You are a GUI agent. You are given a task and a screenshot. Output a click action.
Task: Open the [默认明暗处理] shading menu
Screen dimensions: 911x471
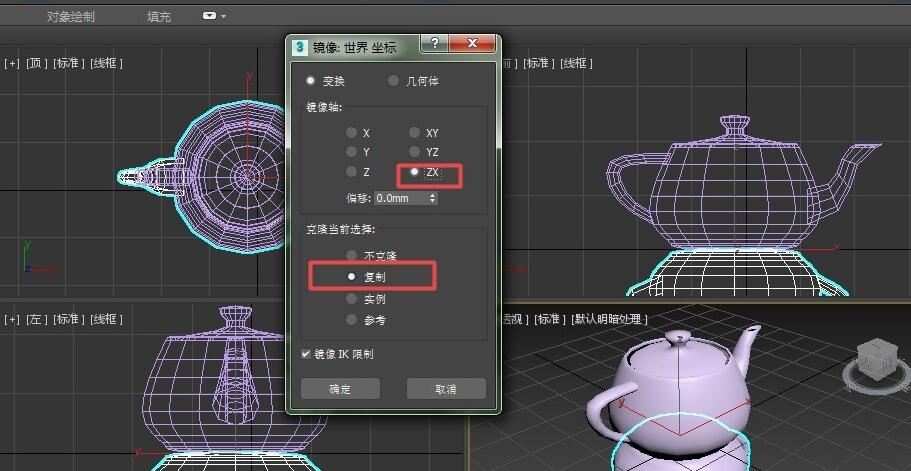pyautogui.click(x=609, y=319)
